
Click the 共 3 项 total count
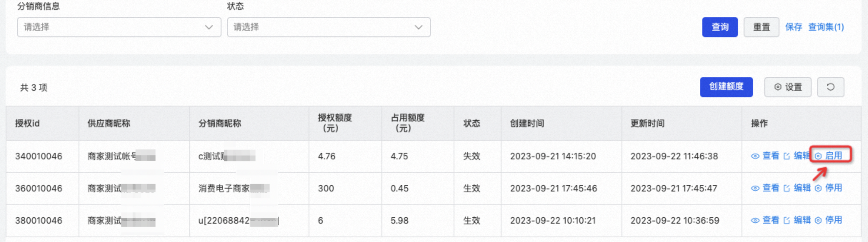(x=34, y=87)
